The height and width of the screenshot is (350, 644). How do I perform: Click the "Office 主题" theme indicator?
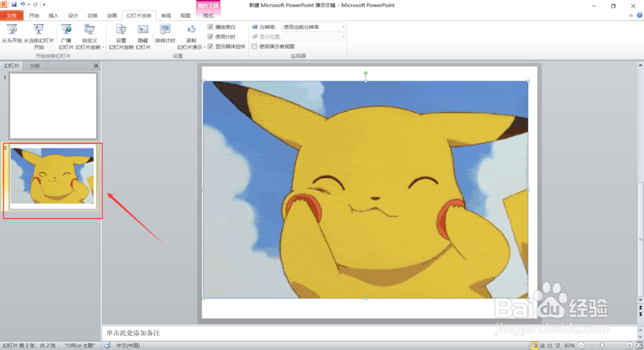[80, 345]
